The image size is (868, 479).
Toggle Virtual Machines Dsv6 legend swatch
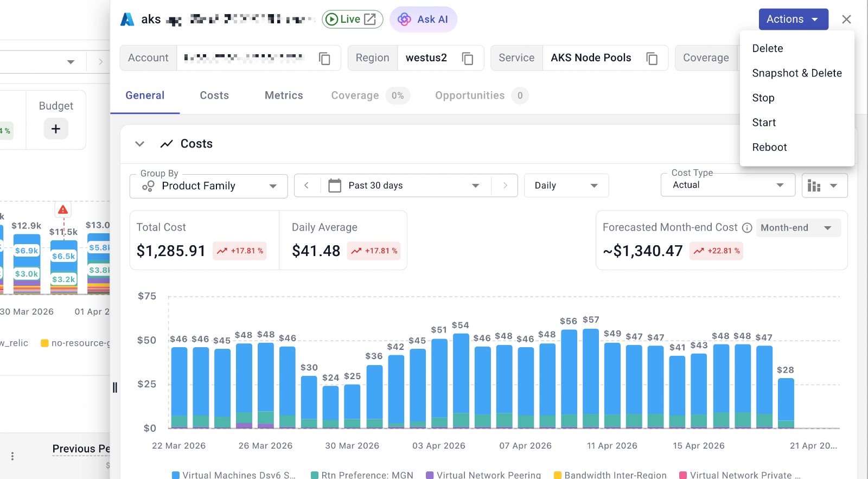pos(176,475)
